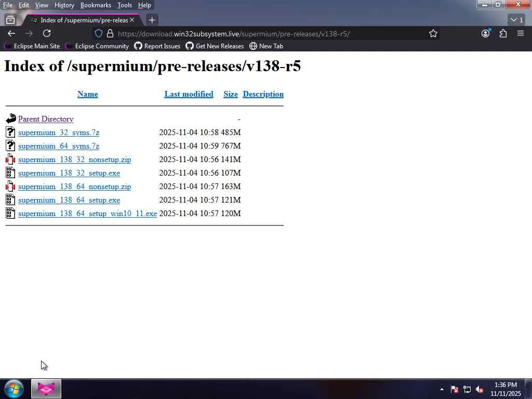Open the New Tab bookmark
Image resolution: width=532 pixels, height=399 pixels.
(266, 46)
